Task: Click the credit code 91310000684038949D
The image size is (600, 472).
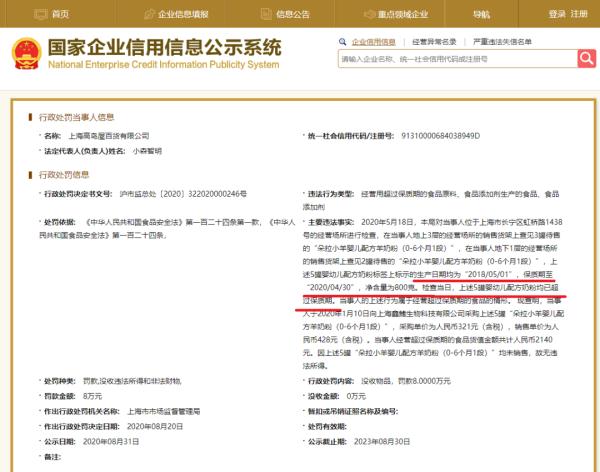Action: (440, 136)
